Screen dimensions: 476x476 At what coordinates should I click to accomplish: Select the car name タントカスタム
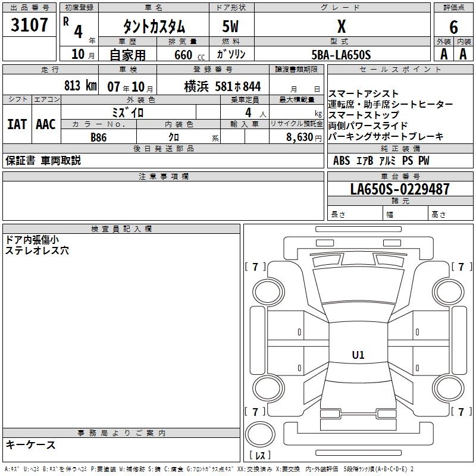pyautogui.click(x=154, y=27)
